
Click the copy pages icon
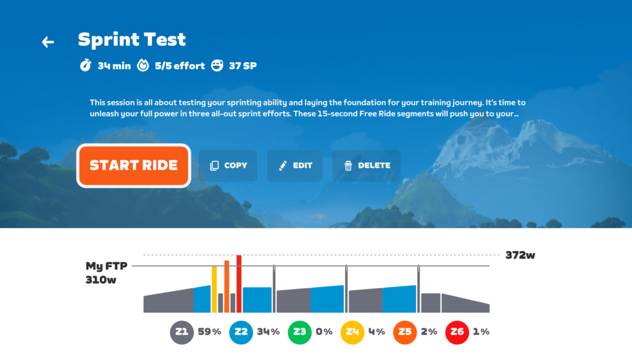214,166
